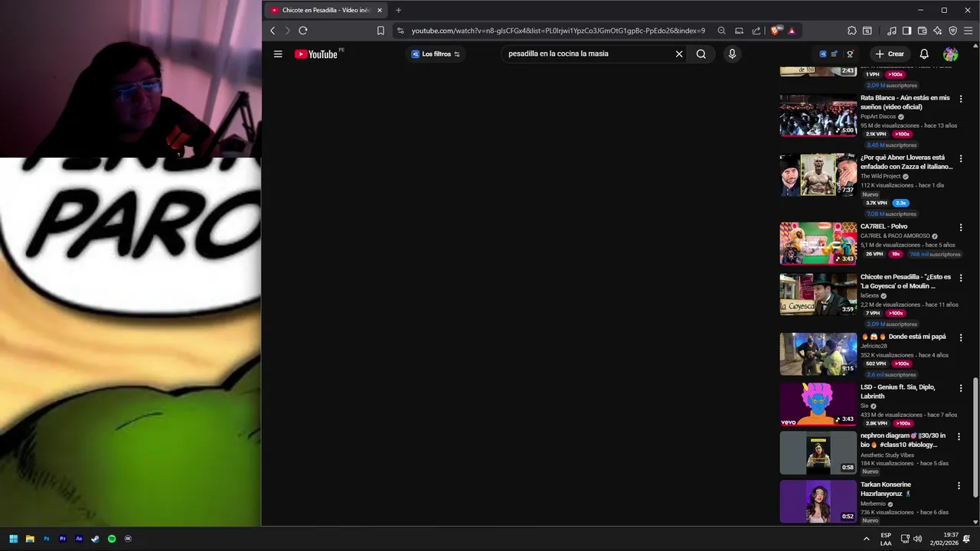Open the Brave Wallet icon
Screen dimensions: 980x551
[x=923, y=31]
